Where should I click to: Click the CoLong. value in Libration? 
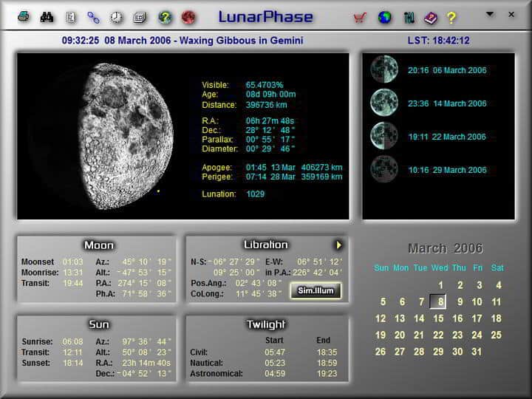(259, 293)
